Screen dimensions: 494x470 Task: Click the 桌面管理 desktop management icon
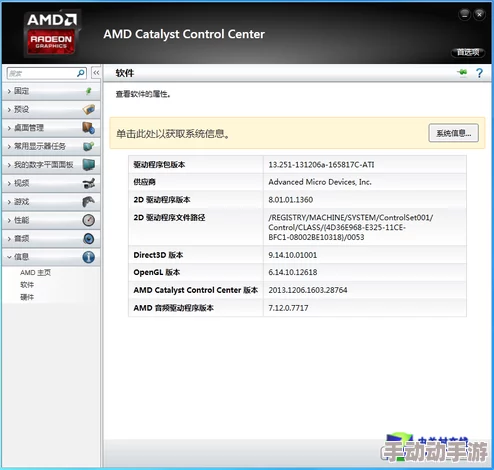point(89,128)
